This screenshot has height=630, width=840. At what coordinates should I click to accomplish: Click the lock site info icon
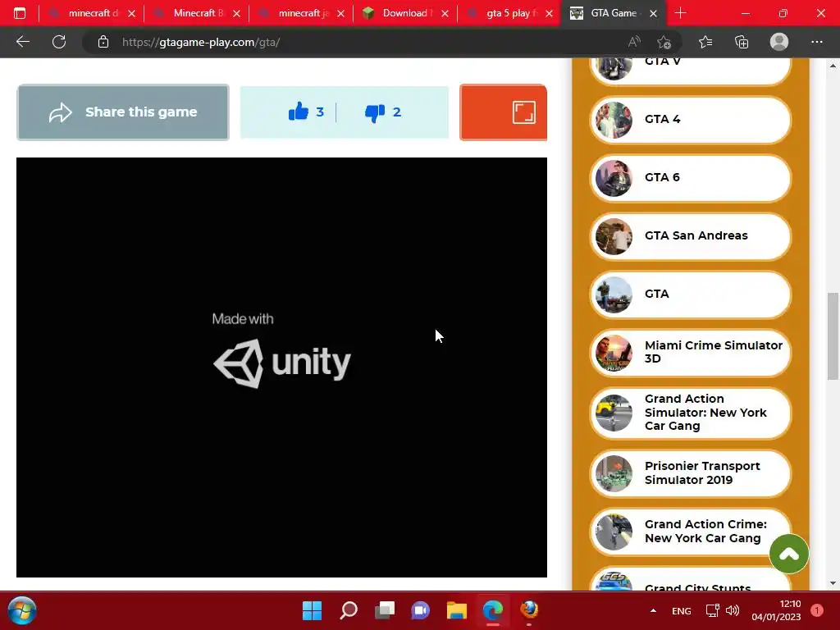103,42
